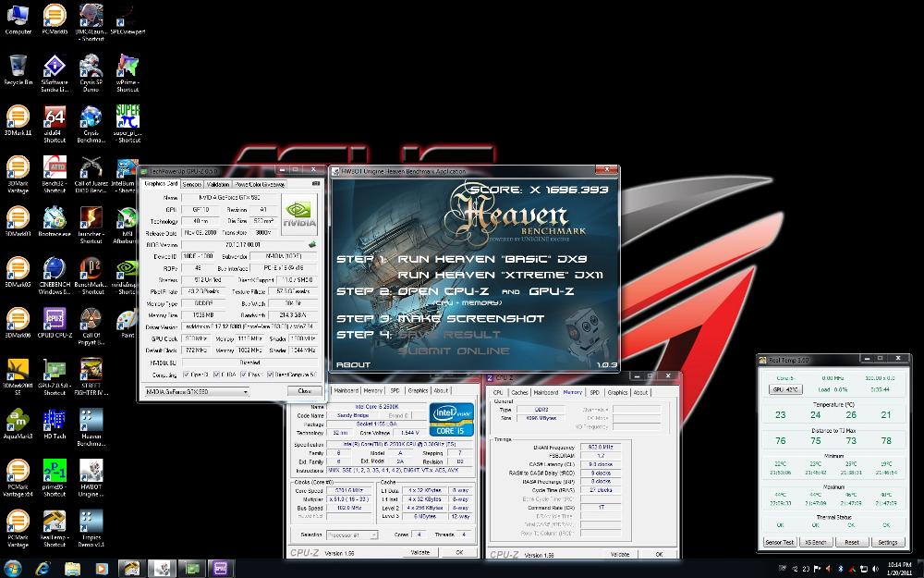
Task: Click Run Heaven "Basic" DX9 in HWBOT Heaven
Action: [492, 259]
